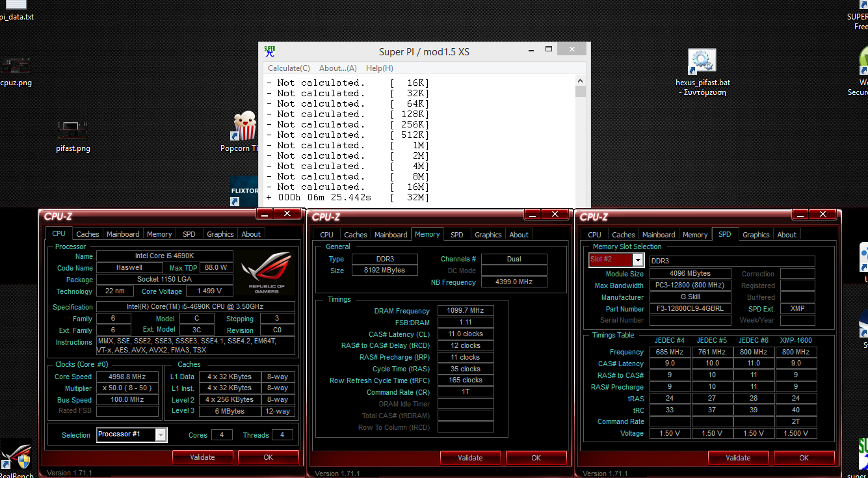Click the JEDEC #4 column header
Image resolution: width=868 pixels, height=478 pixels.
coord(670,340)
